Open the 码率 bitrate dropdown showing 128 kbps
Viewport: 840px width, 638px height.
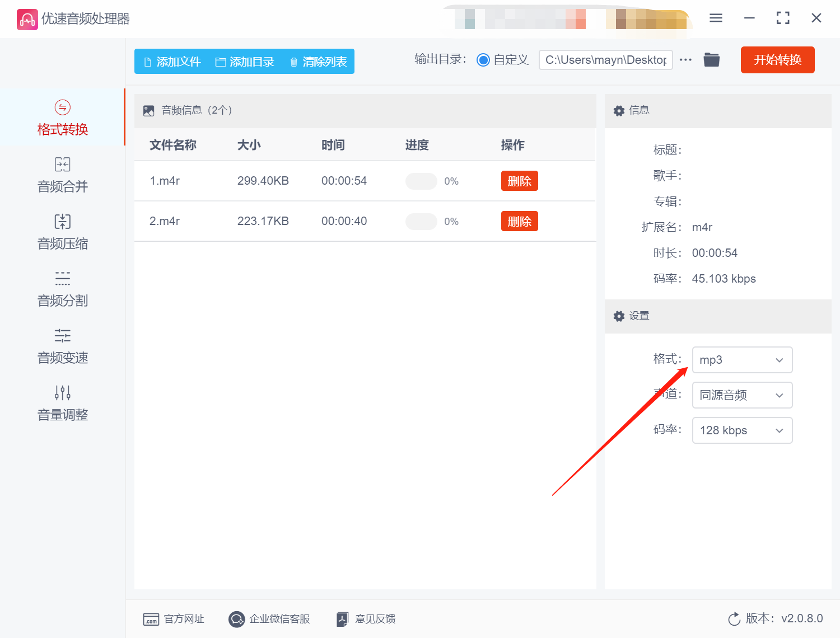click(742, 430)
